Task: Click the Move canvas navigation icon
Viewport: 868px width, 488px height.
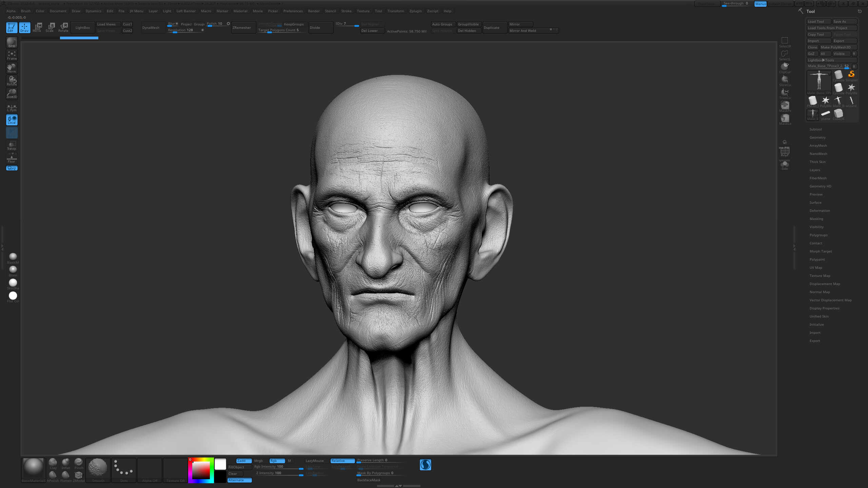Action: (x=12, y=68)
